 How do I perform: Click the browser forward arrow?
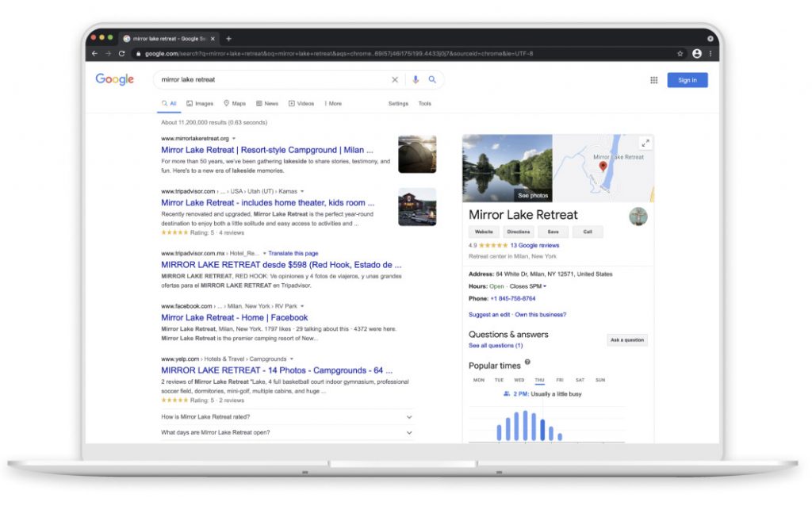(x=108, y=53)
